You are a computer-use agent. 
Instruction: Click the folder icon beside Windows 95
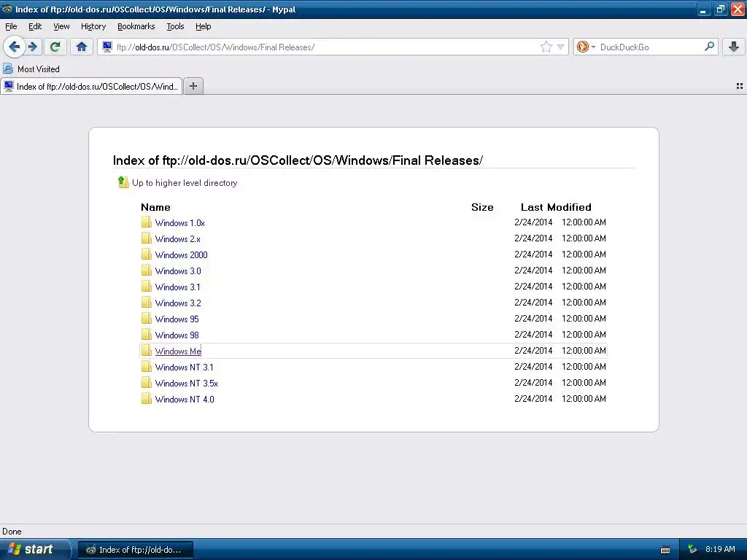point(146,319)
